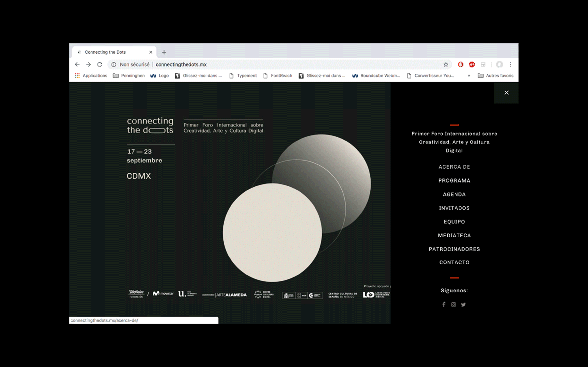Open the AdBlock Plus extension icon
Image resolution: width=588 pixels, height=367 pixels.
click(x=472, y=64)
